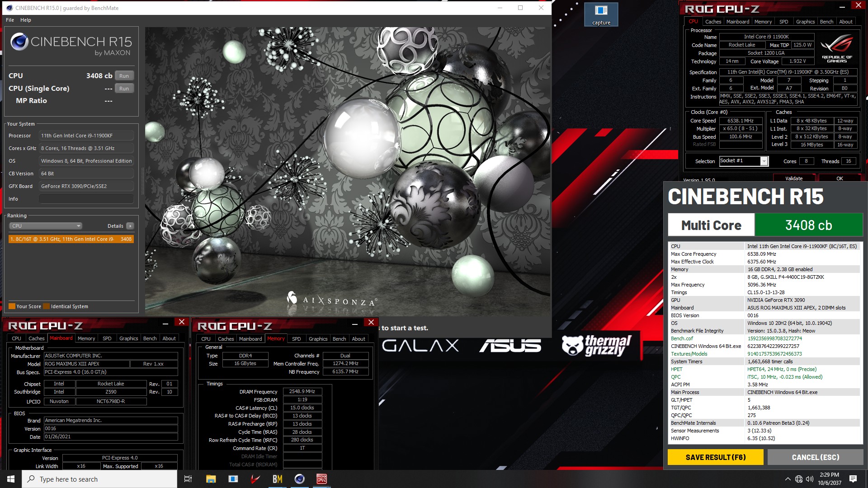Click the volume icon in system tray
Viewport: 868px width, 488px height.
[x=810, y=479]
